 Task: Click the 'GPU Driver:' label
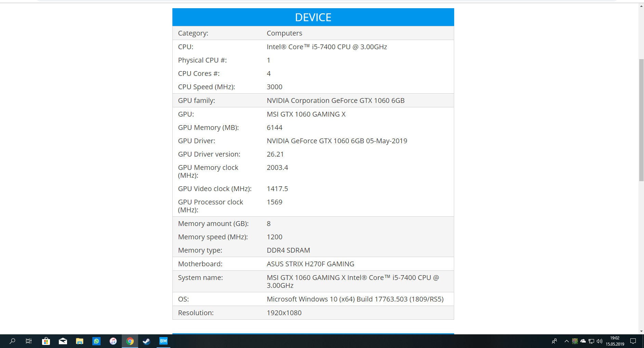(197, 141)
